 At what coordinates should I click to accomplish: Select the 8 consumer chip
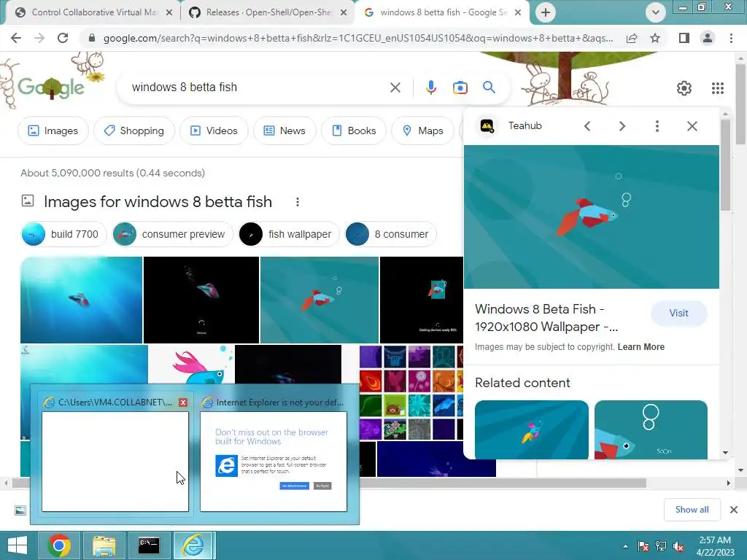[x=391, y=234]
